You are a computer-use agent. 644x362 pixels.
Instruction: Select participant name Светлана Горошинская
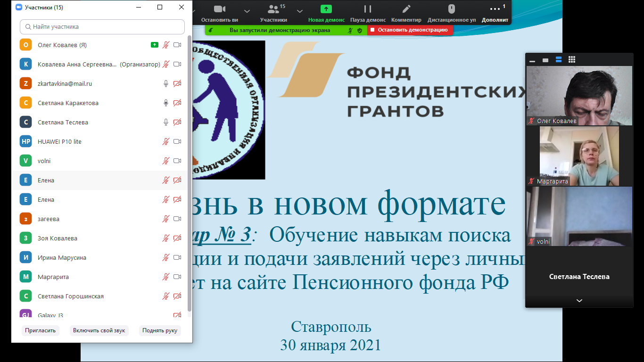71,296
